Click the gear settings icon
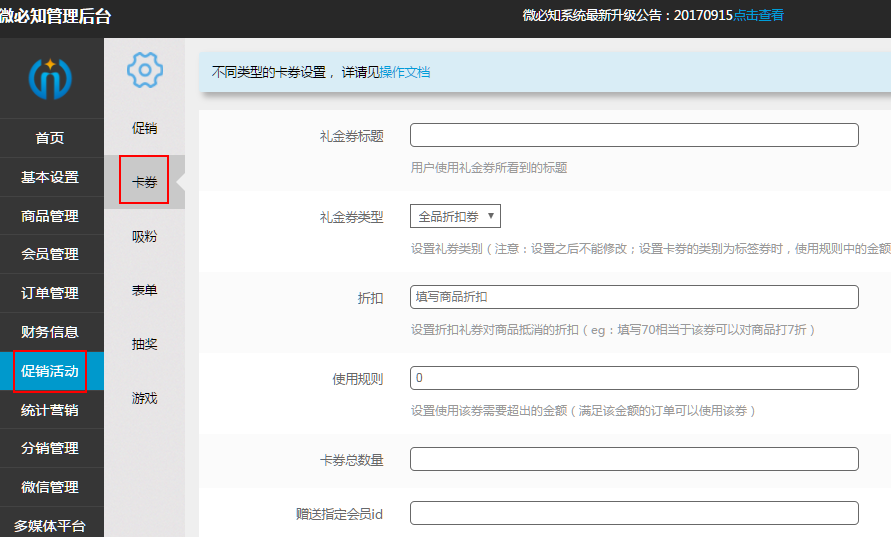The image size is (891, 537). coord(144,70)
